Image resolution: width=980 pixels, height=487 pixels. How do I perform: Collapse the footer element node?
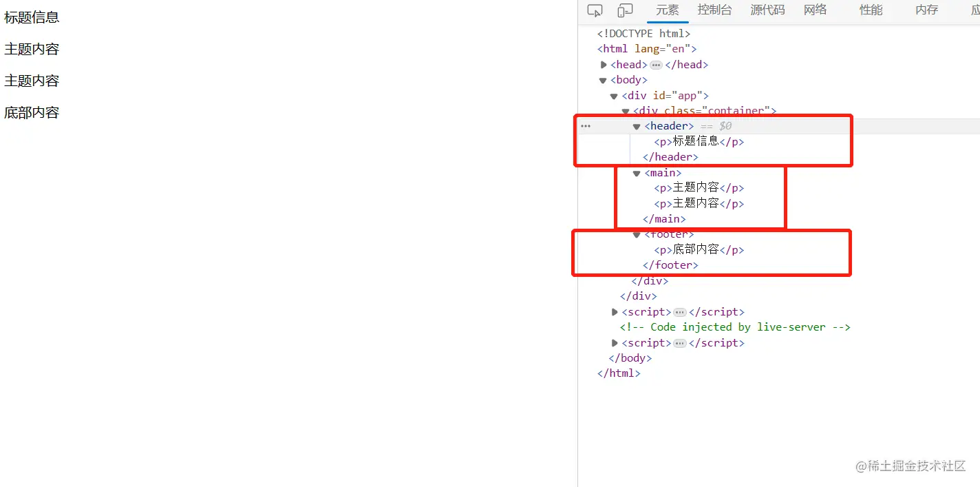[637, 235]
